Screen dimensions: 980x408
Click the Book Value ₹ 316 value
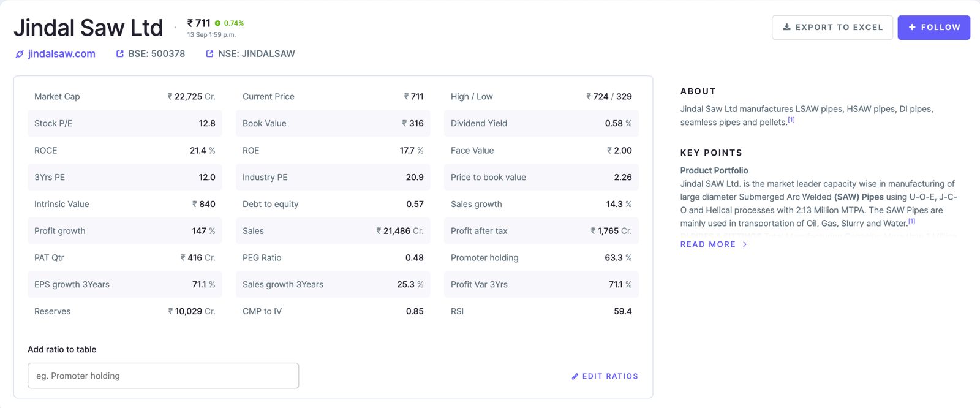point(413,123)
